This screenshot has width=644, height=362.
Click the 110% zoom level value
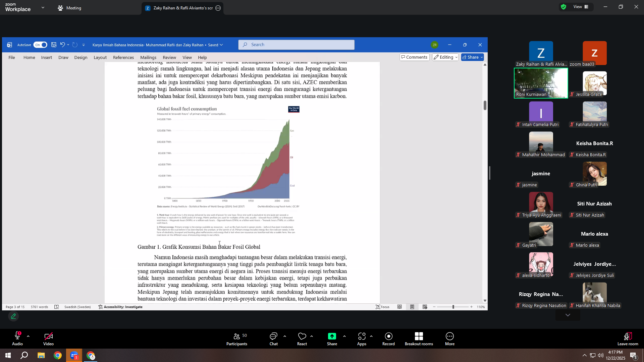point(481,307)
